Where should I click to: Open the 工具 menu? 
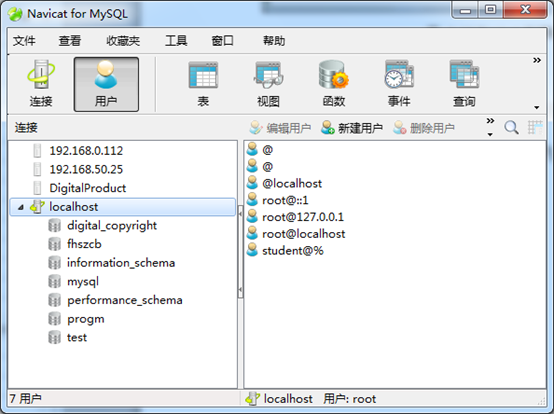pos(176,41)
